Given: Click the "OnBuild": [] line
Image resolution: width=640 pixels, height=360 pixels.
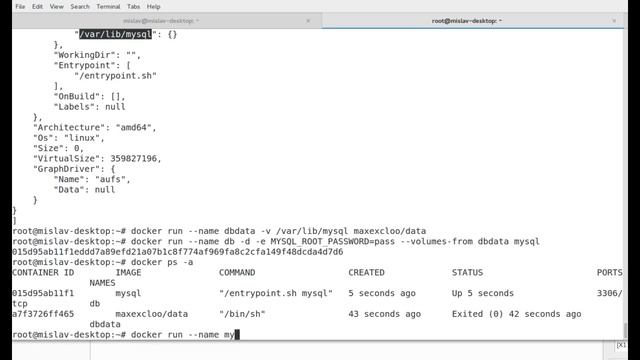Looking at the screenshot, I should point(89,97).
